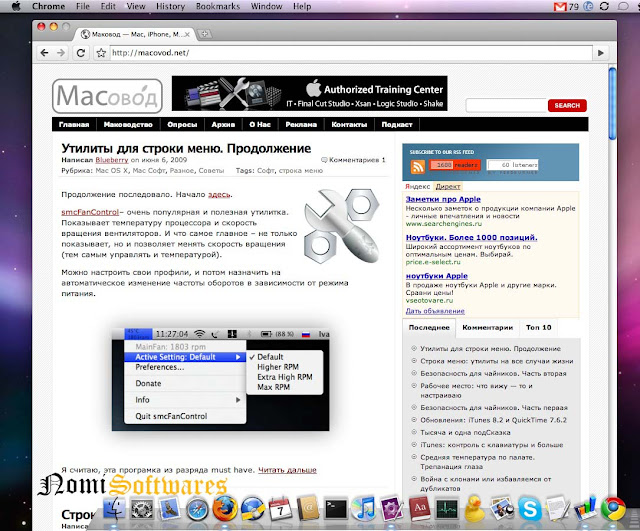This screenshot has height=531, width=640.
Task: Click the smcFanControl menu screenshot image
Action: [221, 379]
